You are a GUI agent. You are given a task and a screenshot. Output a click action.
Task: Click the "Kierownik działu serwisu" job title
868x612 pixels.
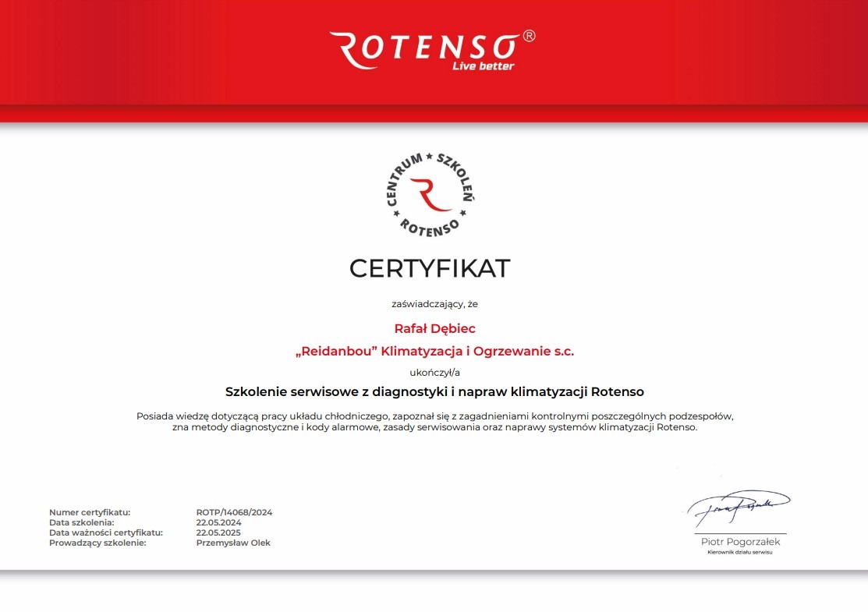pos(739,552)
